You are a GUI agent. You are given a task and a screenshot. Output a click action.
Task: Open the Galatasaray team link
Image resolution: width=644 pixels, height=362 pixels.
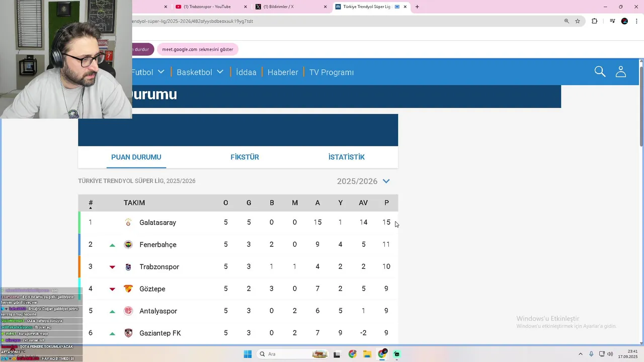157,222
